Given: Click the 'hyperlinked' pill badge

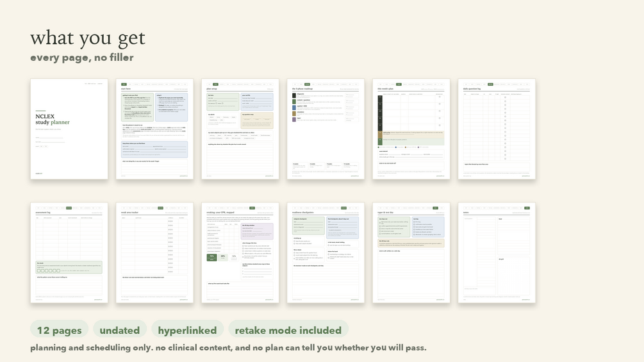Looking at the screenshot, I should 187,330.
